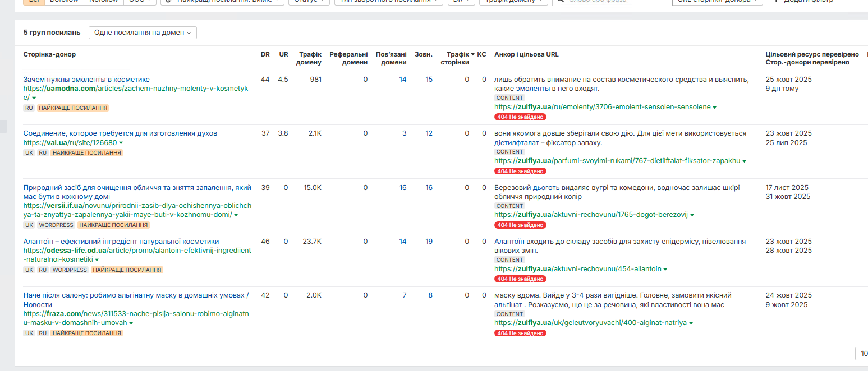The height and width of the screenshot is (371, 868).
Task: Sort by 'Трафік домену' column
Action: click(309, 58)
